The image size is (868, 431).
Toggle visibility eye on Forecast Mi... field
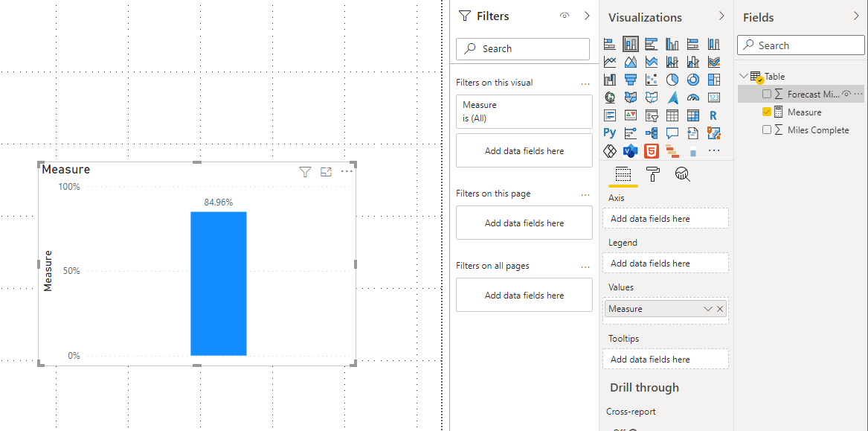(x=846, y=95)
